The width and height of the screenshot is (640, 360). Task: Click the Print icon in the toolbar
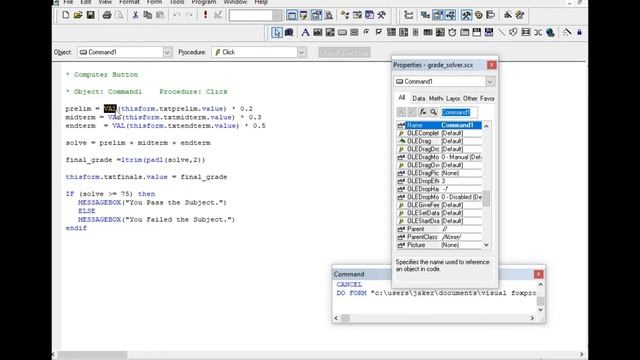107,15
